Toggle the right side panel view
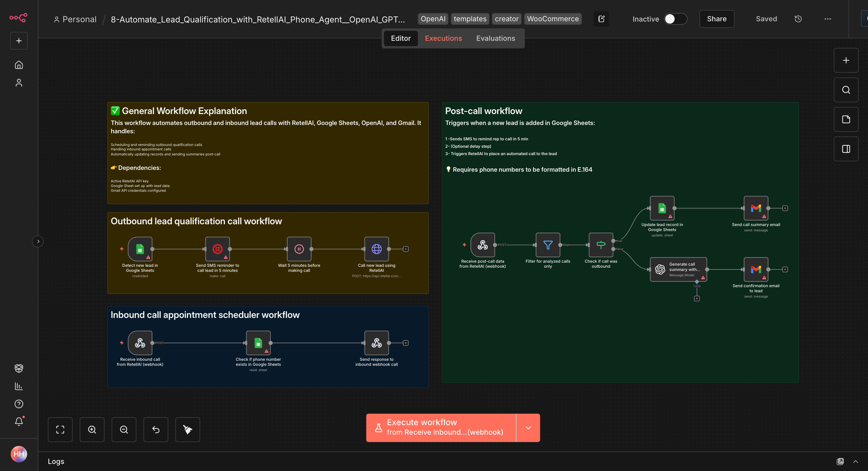The height and width of the screenshot is (471, 868). click(846, 149)
